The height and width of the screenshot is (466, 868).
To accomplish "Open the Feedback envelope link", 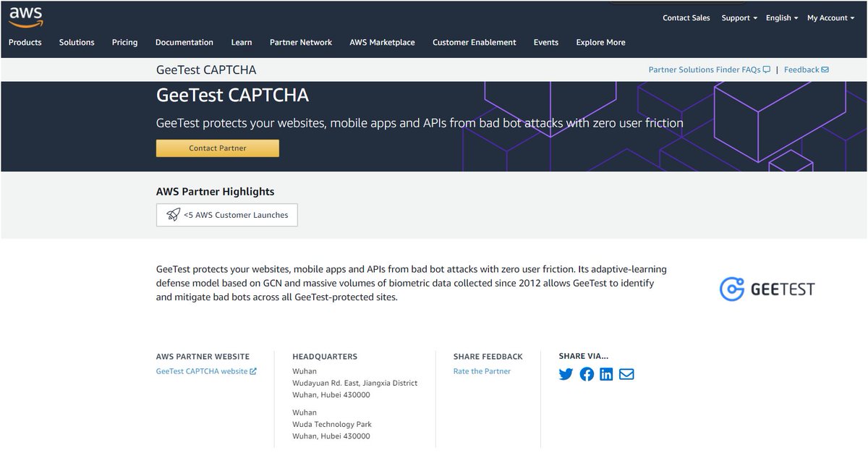I will 806,69.
